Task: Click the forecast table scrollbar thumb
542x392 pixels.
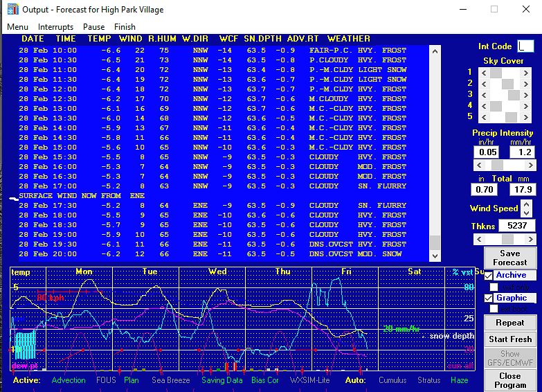Action: click(435, 242)
